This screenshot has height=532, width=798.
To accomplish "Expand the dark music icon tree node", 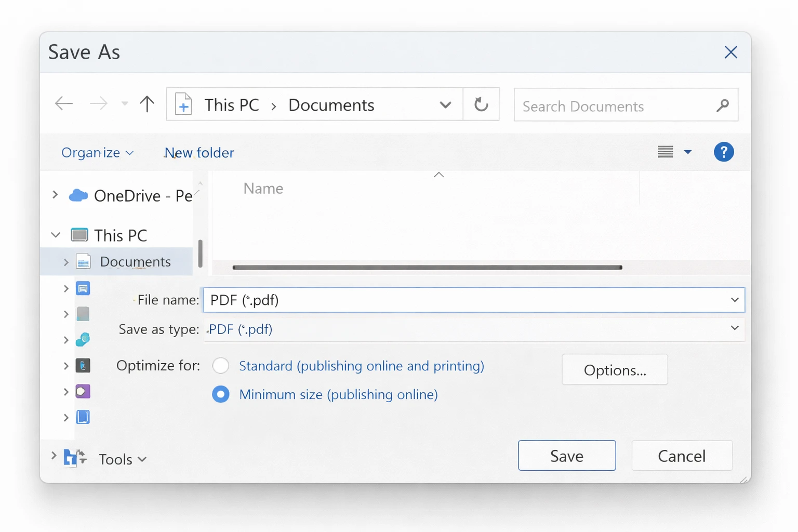I will [x=66, y=366].
